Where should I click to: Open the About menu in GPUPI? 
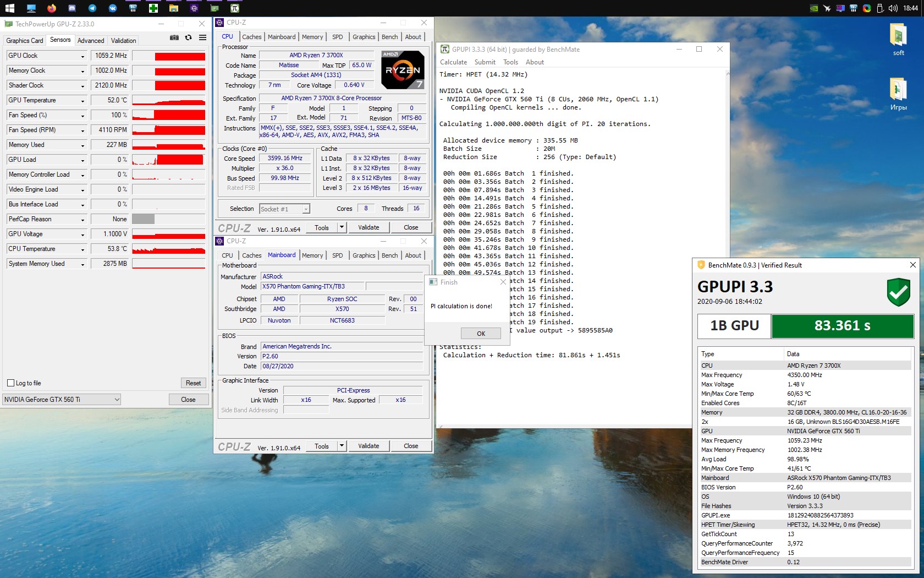[x=535, y=62]
